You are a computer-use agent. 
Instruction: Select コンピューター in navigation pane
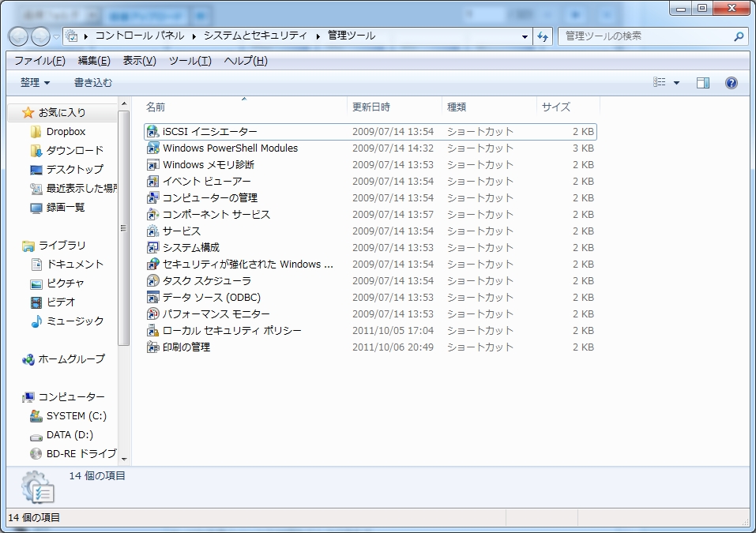[x=63, y=397]
